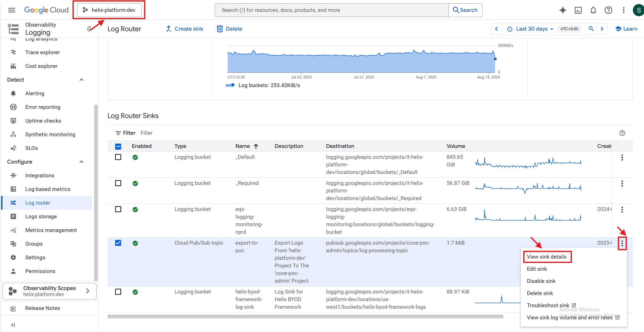Screen dimensions: 644x332
Task: Click the table help icon beside the filter
Action: [x=622, y=133]
